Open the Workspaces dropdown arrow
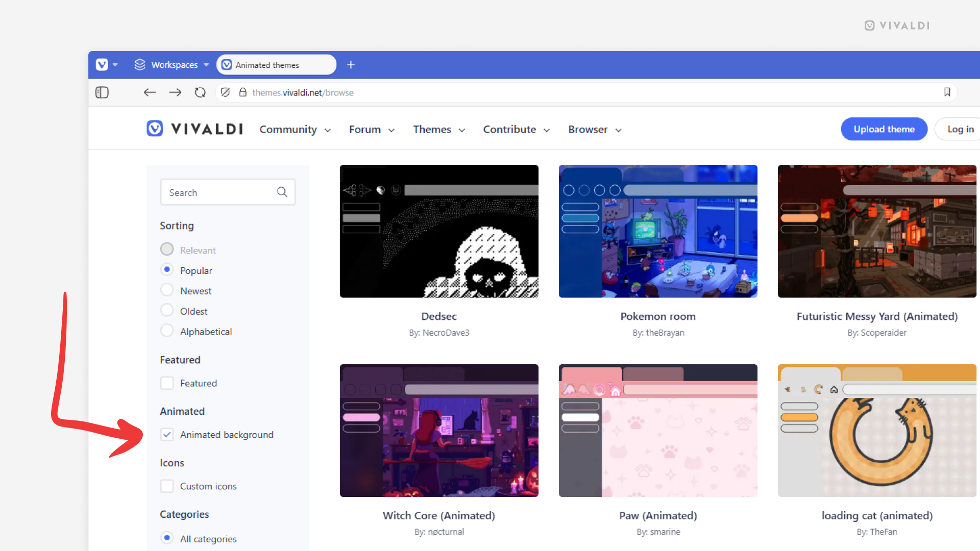The width and height of the screenshot is (980, 551). tap(206, 65)
